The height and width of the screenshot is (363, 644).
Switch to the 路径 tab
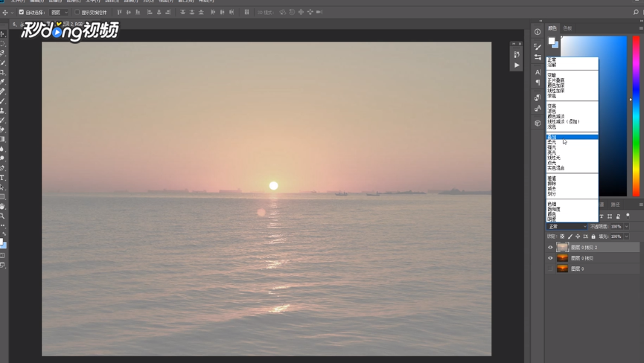[x=615, y=205]
